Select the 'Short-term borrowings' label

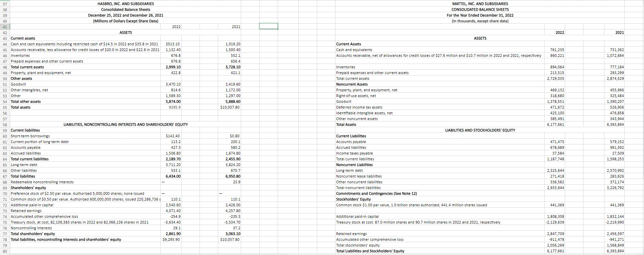30,136
